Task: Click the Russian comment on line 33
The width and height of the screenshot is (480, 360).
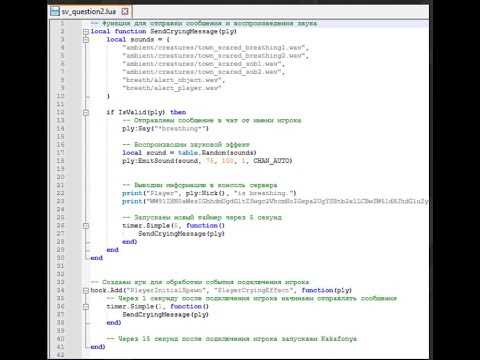Action: click(200, 282)
